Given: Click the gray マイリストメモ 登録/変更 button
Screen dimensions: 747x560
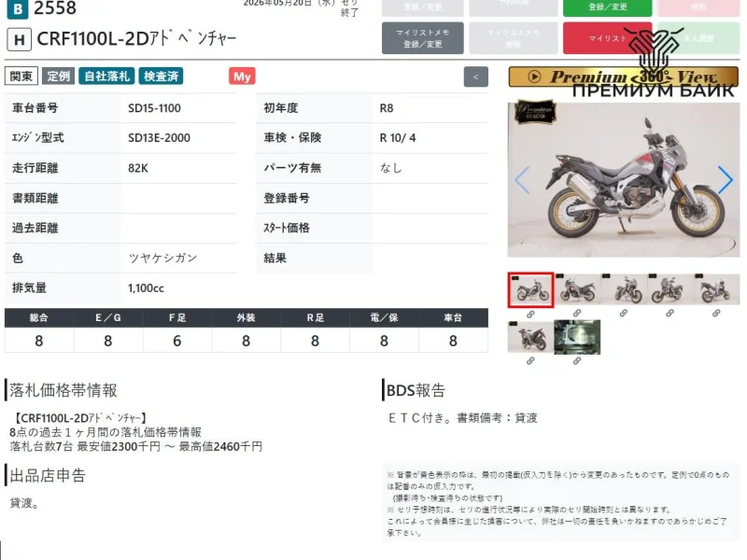Looking at the screenshot, I should coord(423,38).
